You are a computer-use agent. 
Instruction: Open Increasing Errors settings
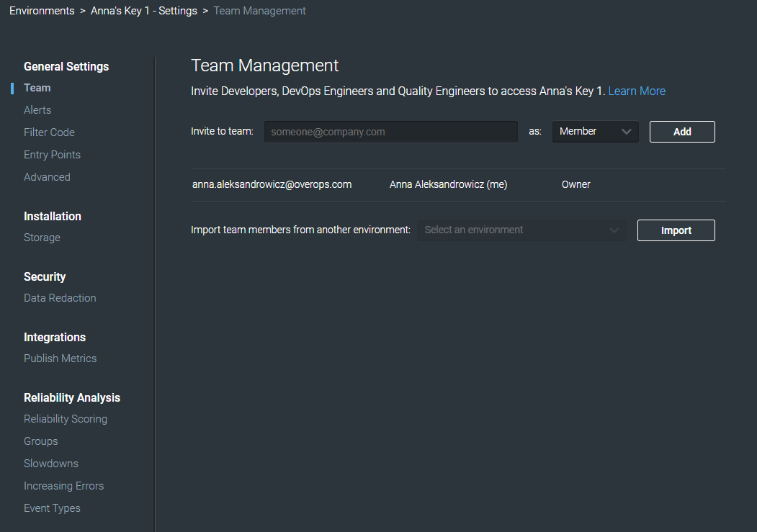(x=63, y=486)
